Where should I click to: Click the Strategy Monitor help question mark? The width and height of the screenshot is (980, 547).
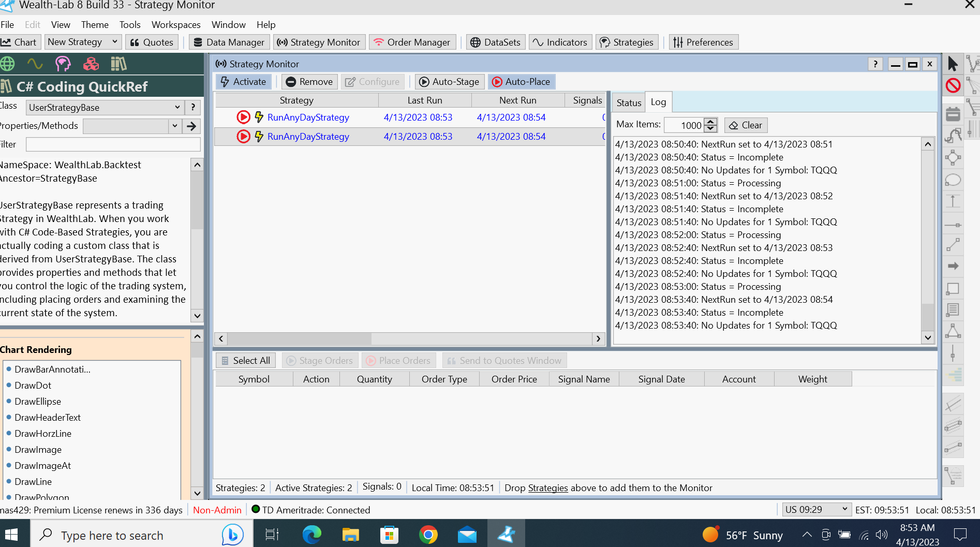point(875,64)
